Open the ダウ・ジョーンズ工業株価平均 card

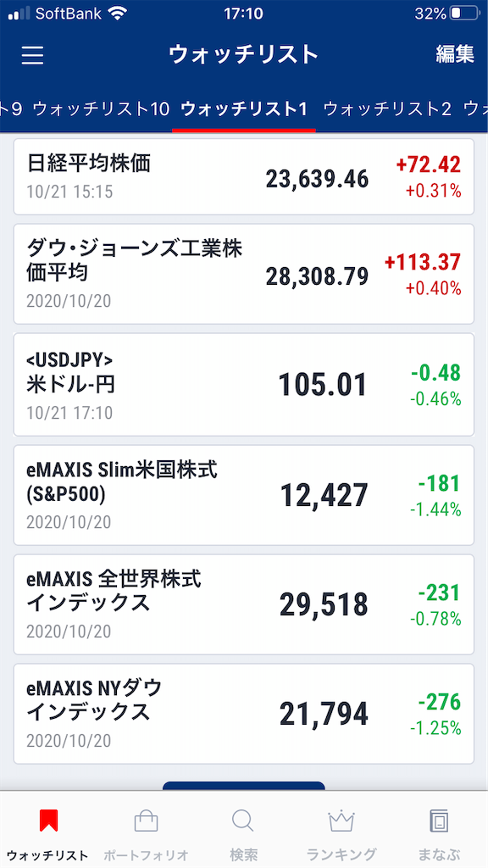click(244, 274)
